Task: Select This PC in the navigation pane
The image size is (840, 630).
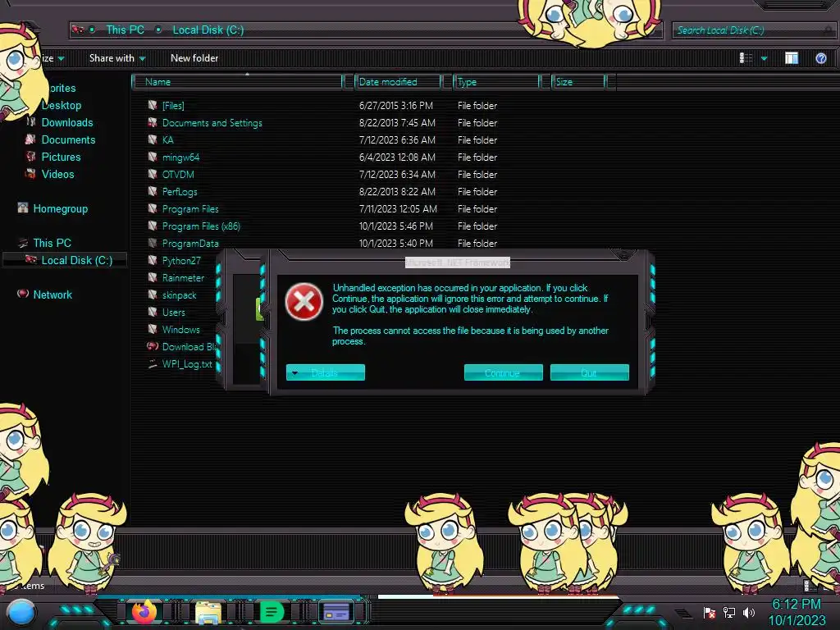Action: pos(52,243)
